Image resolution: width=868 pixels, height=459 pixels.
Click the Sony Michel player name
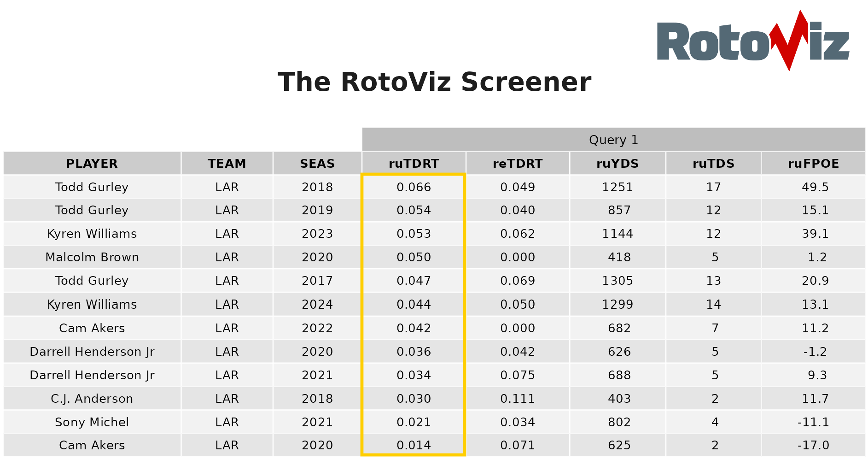(x=92, y=422)
